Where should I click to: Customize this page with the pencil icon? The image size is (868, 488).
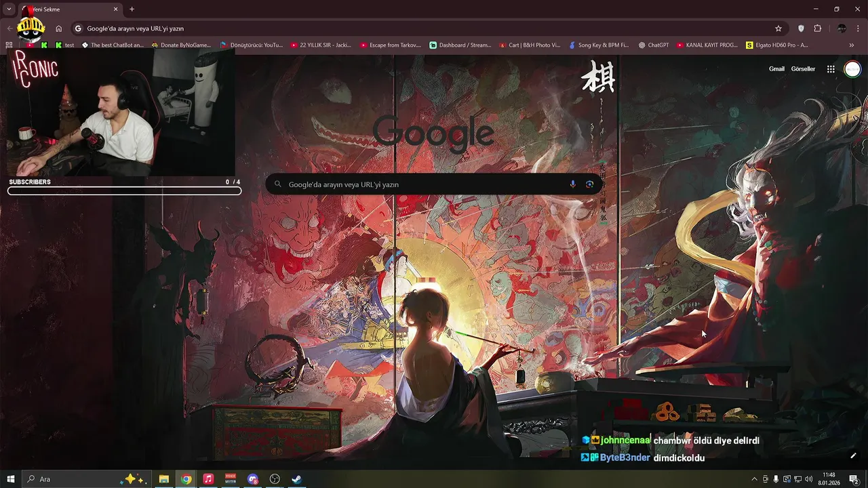[853, 455]
